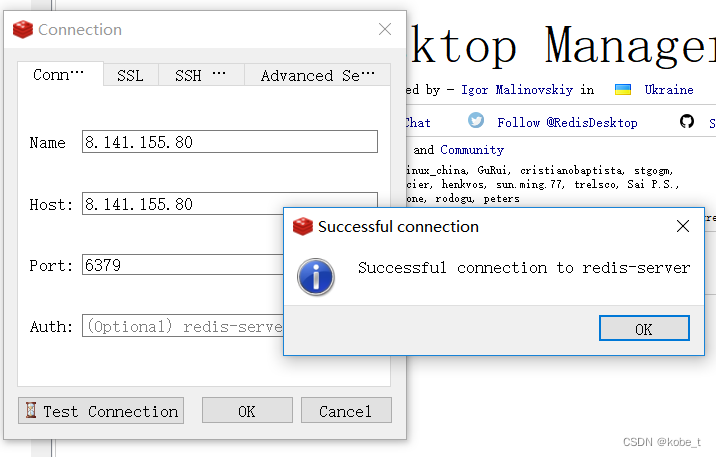Screen dimensions: 716x457
Task: Click contributor name 'peters'
Action: [501, 199]
